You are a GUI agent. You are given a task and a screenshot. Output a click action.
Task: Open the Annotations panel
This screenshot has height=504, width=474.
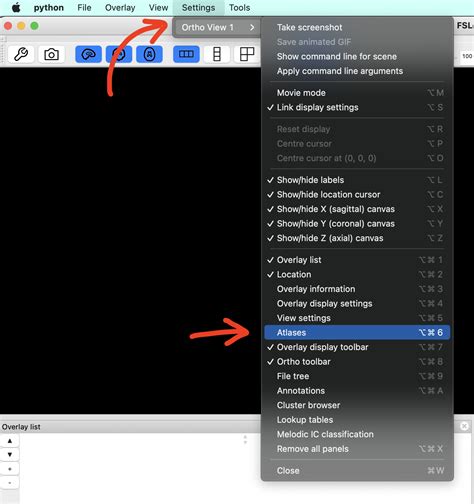[x=357, y=391]
